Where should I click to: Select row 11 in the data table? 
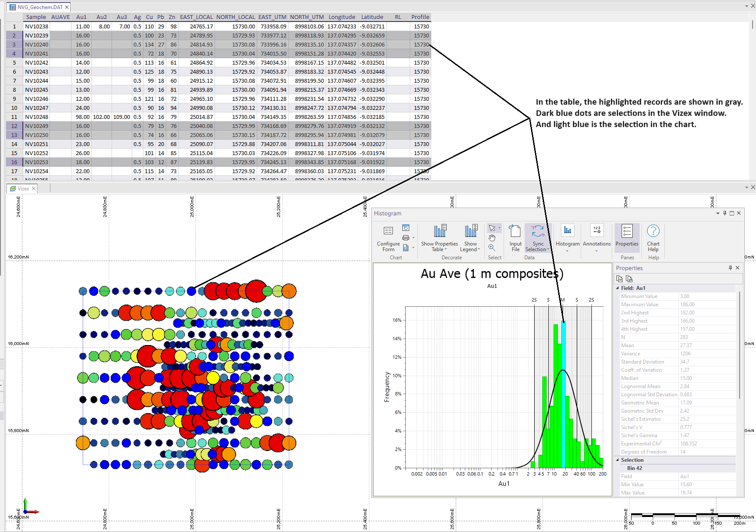point(14,117)
